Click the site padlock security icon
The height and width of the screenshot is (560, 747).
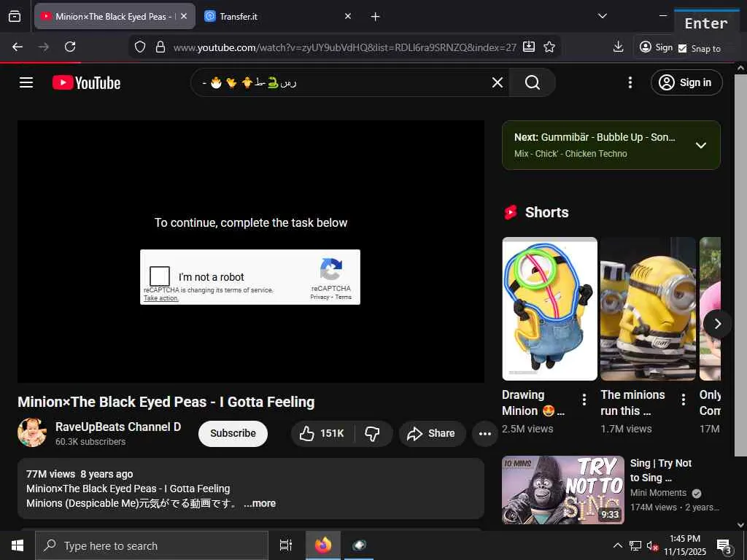tap(160, 47)
